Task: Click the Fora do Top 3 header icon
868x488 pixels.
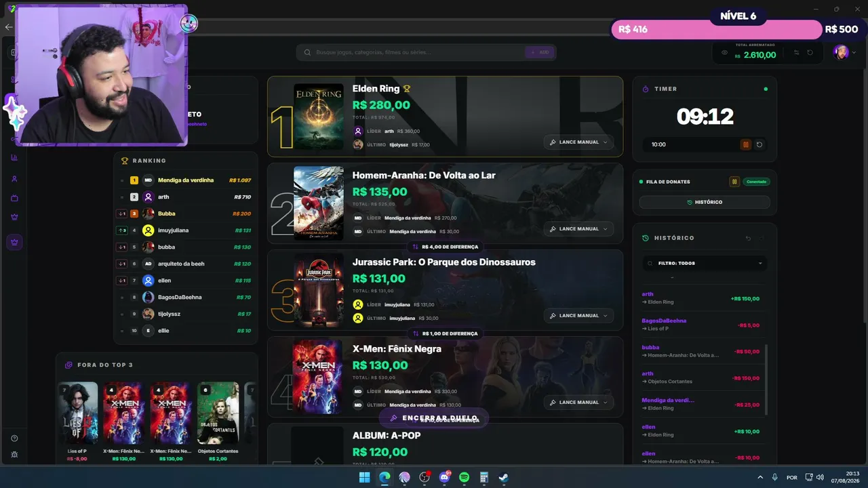Action: tap(68, 365)
